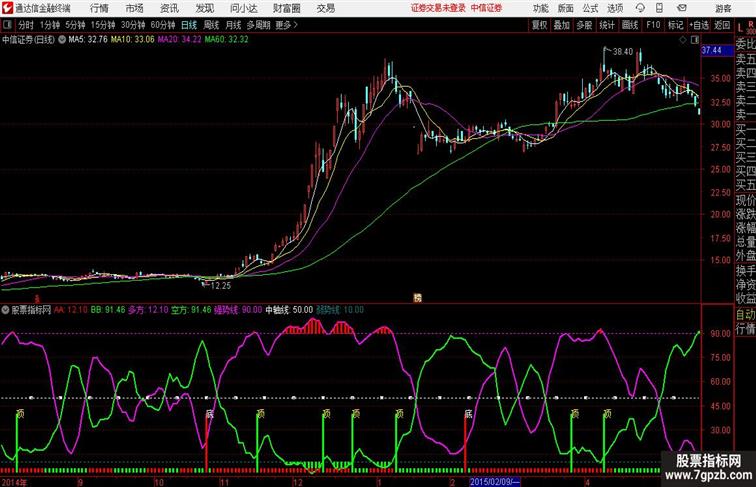This screenshot has height=487, width=756.
Task: Click the yellow marker icon on chart baseline
Action: [x=418, y=298]
